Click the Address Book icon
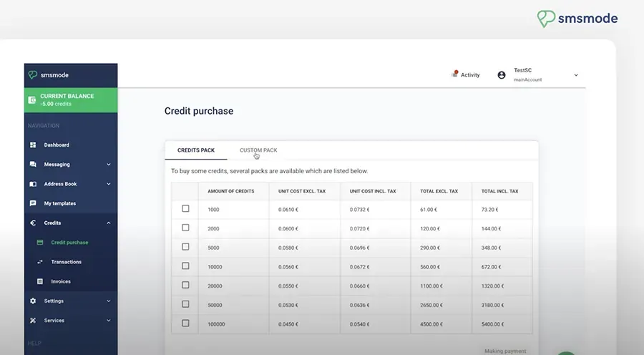This screenshot has height=355, width=644. pos(33,184)
